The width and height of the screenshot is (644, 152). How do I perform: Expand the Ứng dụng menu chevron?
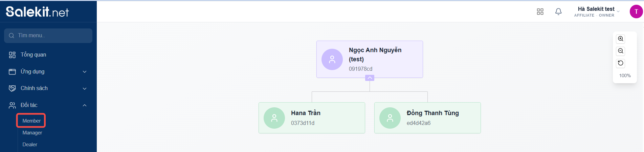(x=85, y=72)
